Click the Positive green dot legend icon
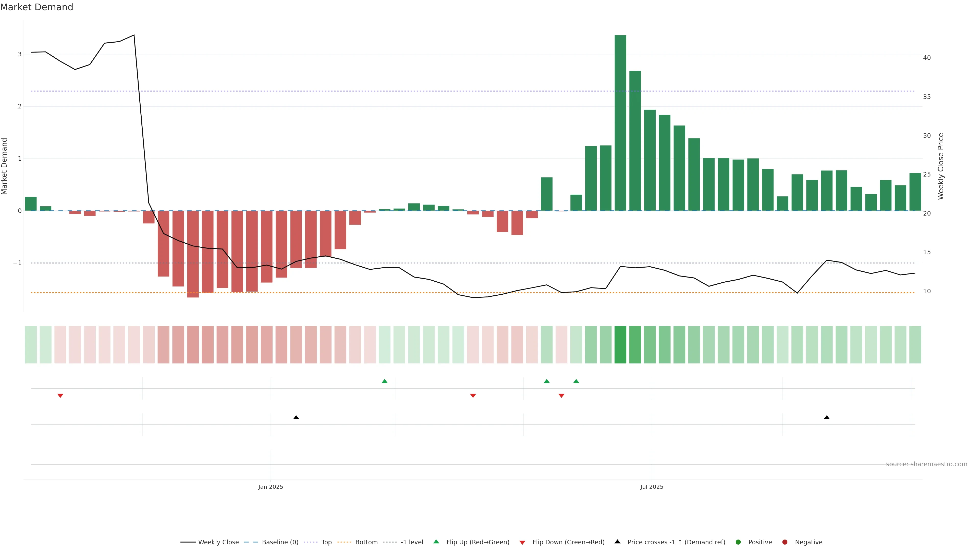 click(738, 542)
